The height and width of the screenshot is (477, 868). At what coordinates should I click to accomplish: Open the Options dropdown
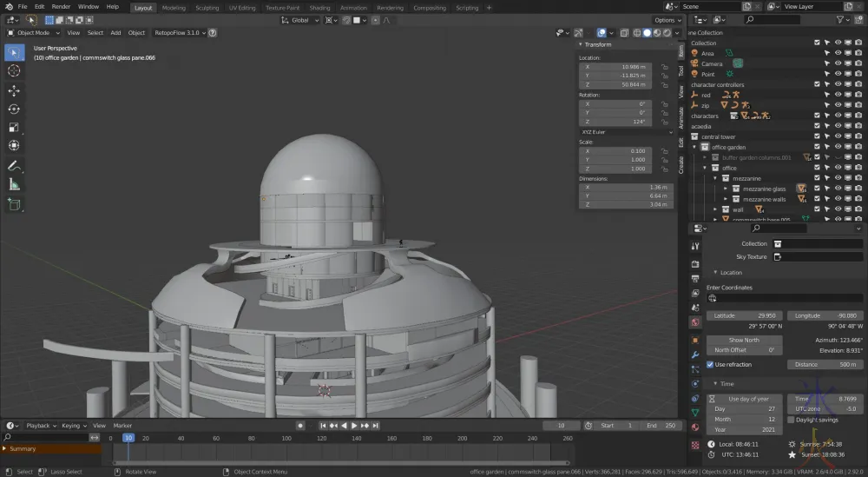point(667,20)
